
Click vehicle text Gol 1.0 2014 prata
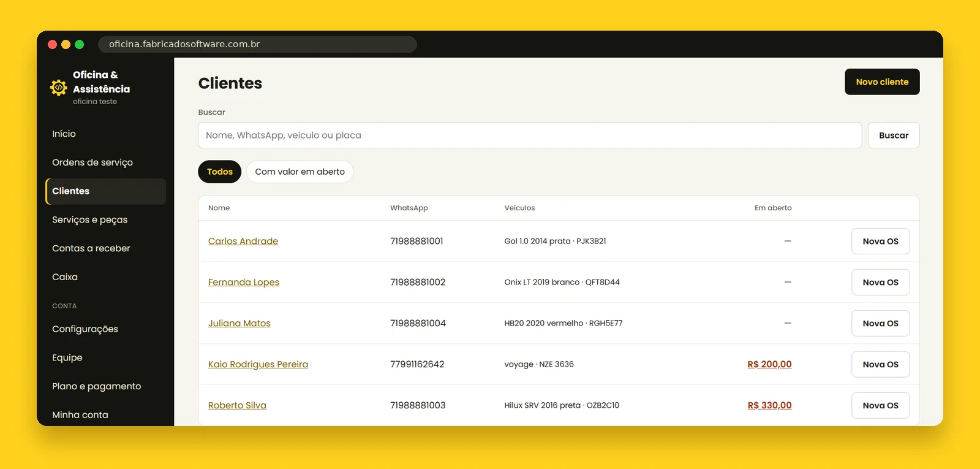pos(537,241)
